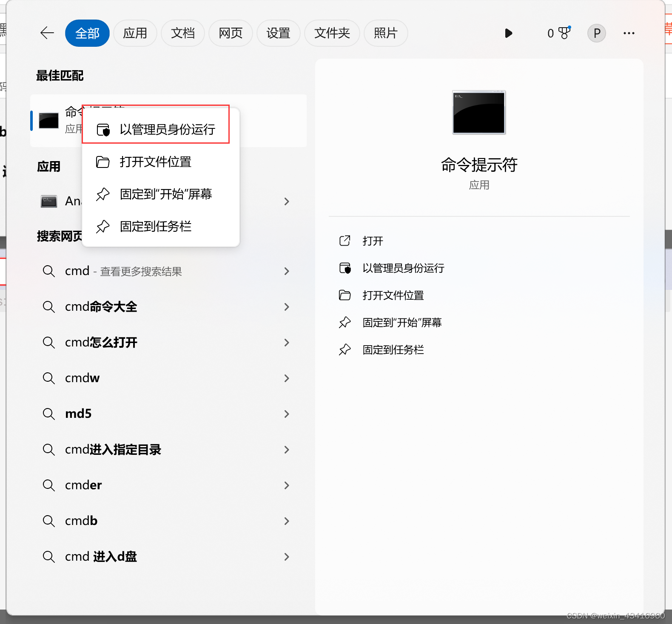This screenshot has height=624, width=672.
Task: Open the three-dot more options menu
Action: pyautogui.click(x=629, y=33)
